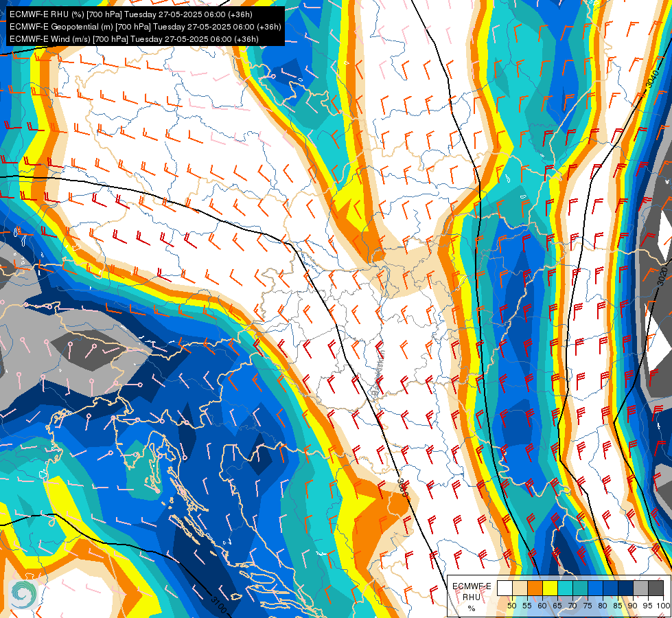Screen dimensions: 672x618
Task: Click the legend value '65'
Action: tap(557, 606)
